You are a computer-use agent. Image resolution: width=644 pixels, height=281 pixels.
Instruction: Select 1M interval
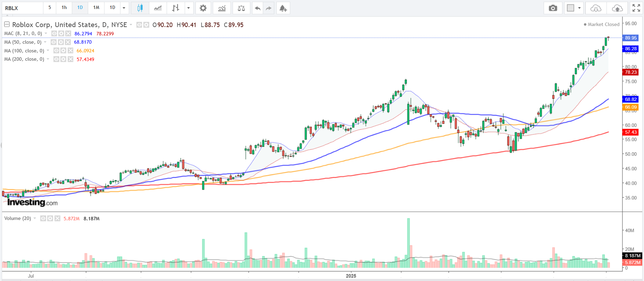(x=96, y=8)
